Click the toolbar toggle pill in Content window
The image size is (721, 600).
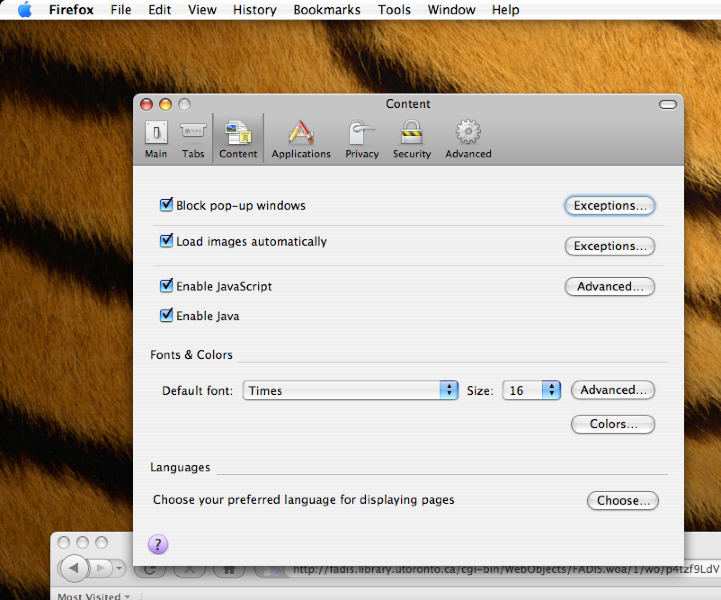(668, 105)
